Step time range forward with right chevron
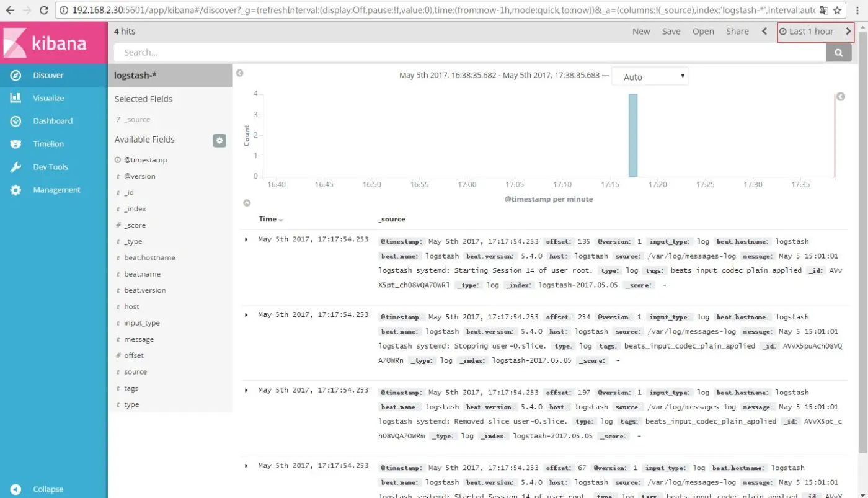The height and width of the screenshot is (498, 868). point(849,31)
